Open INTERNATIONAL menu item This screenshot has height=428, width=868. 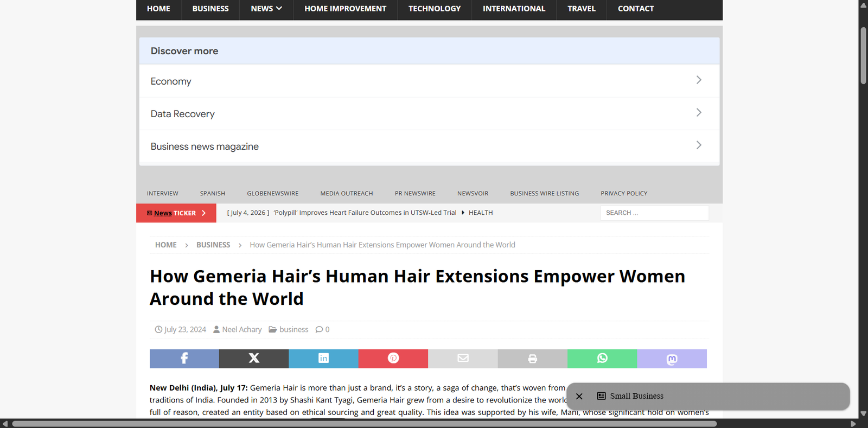coord(514,9)
